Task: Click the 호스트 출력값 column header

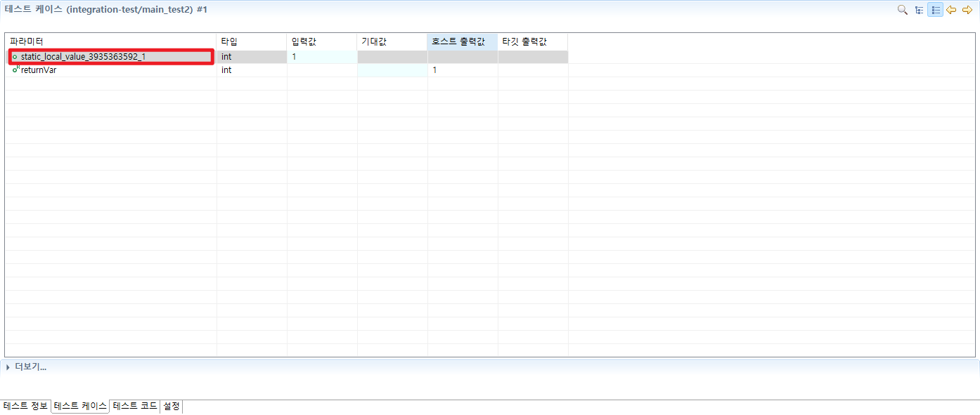Action: pyautogui.click(x=463, y=42)
